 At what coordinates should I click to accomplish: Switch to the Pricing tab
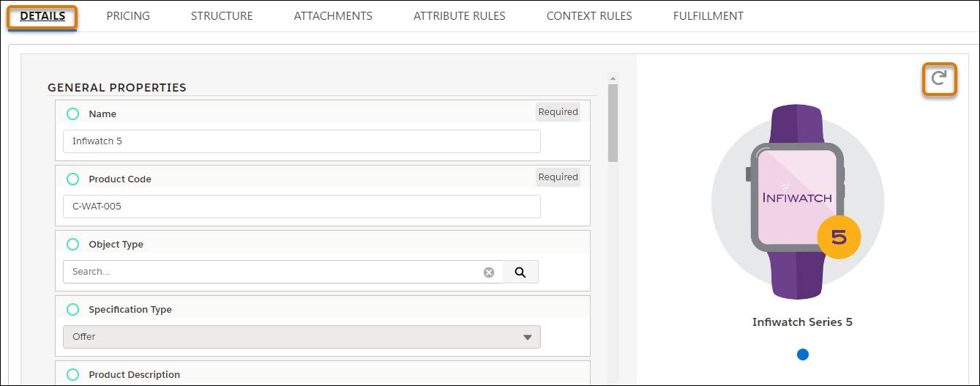point(128,15)
